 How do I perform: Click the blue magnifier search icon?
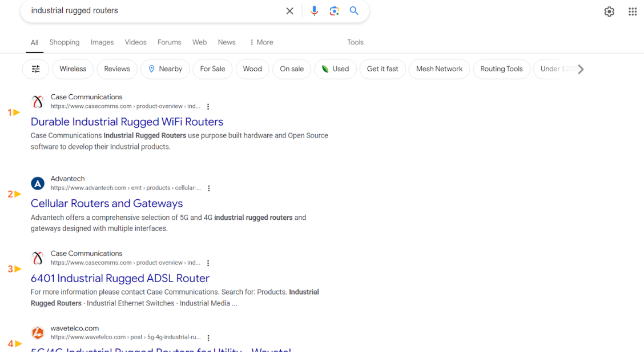(354, 11)
